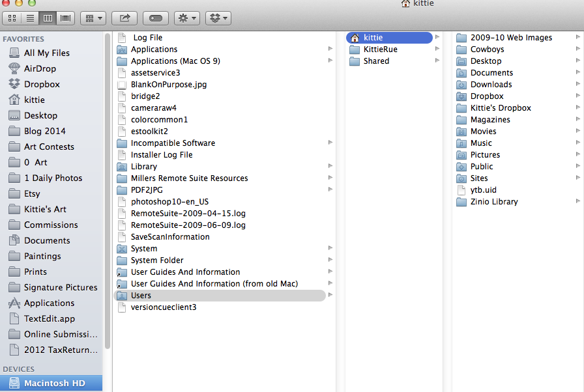This screenshot has width=584, height=392.
Task: Select the ytb.uid file
Action: click(483, 190)
